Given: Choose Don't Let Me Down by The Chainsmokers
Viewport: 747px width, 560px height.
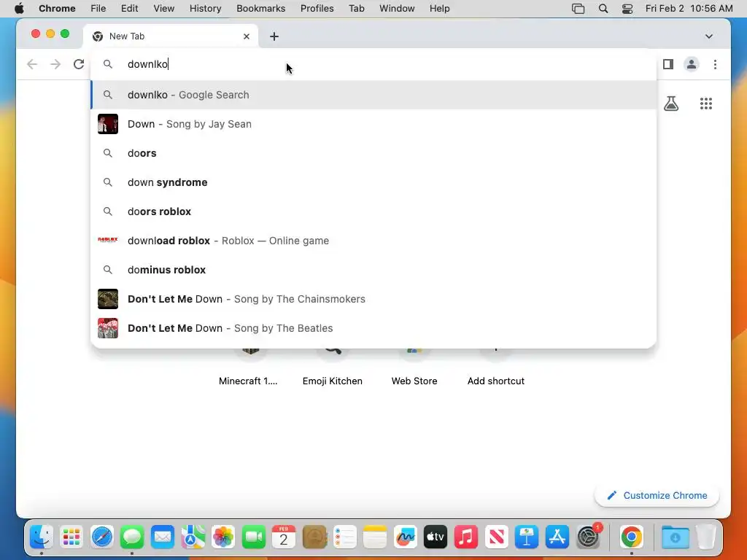Looking at the screenshot, I should tap(374, 299).
